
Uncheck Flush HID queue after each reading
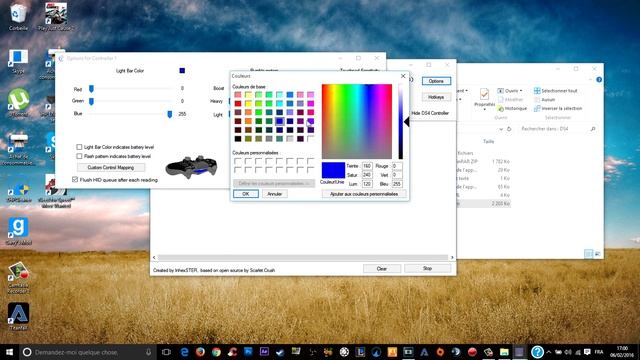click(x=75, y=180)
